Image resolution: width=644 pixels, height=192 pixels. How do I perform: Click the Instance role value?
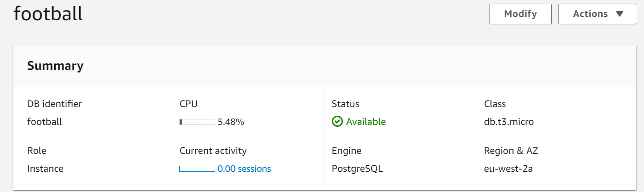click(45, 169)
